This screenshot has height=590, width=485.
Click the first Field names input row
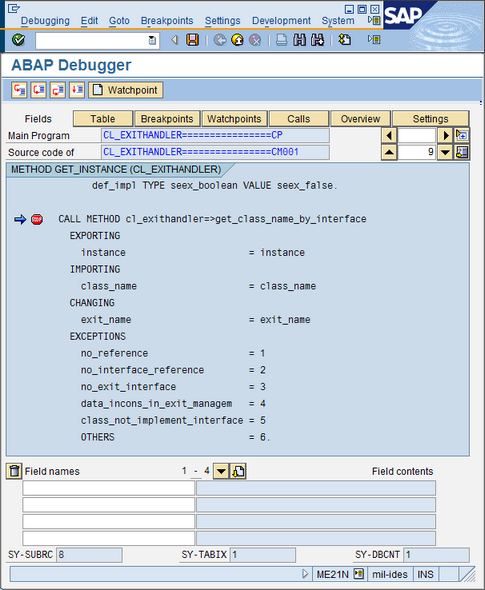[x=108, y=488]
